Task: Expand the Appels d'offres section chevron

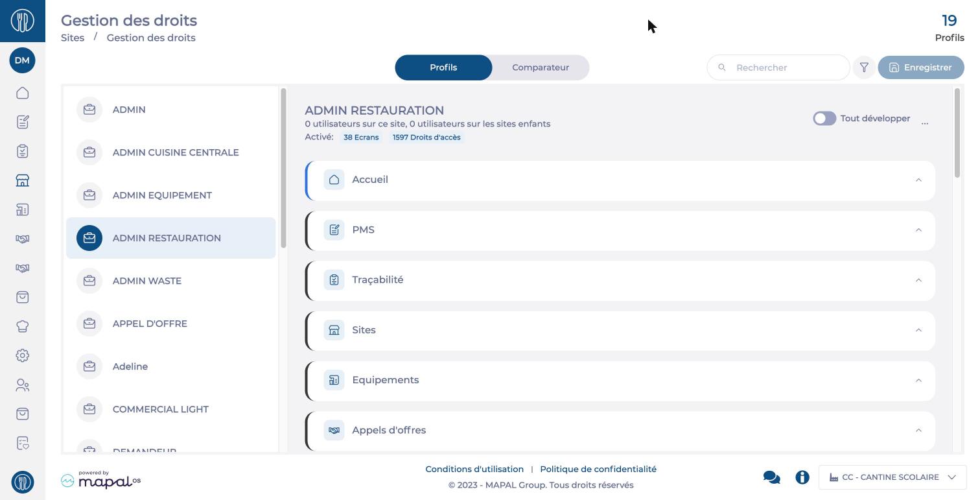Action: [918, 430]
